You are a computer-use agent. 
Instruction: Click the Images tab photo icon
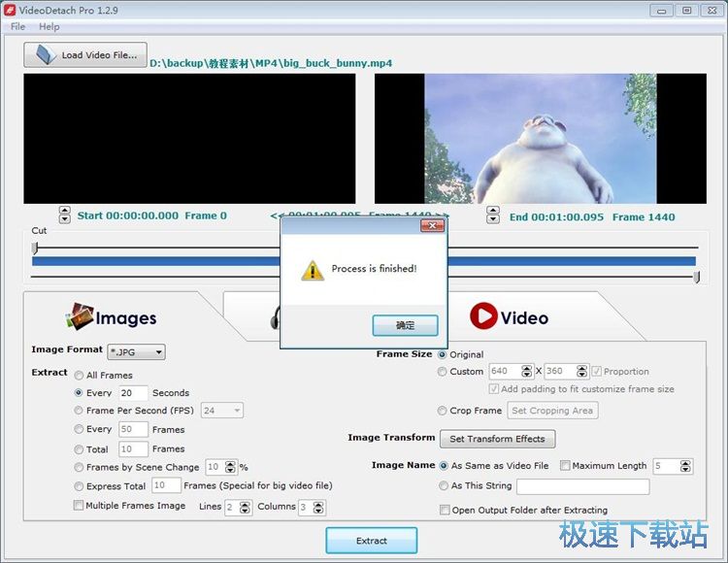click(x=79, y=316)
